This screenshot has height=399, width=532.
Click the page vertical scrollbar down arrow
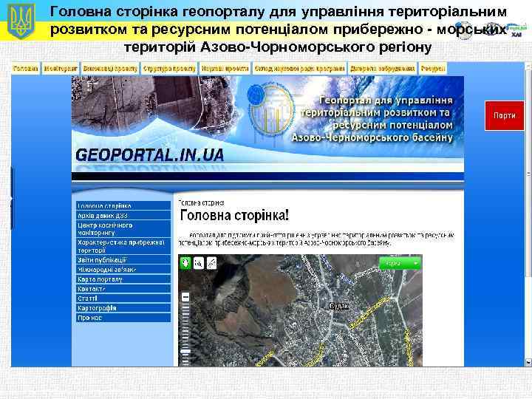pos(528,363)
